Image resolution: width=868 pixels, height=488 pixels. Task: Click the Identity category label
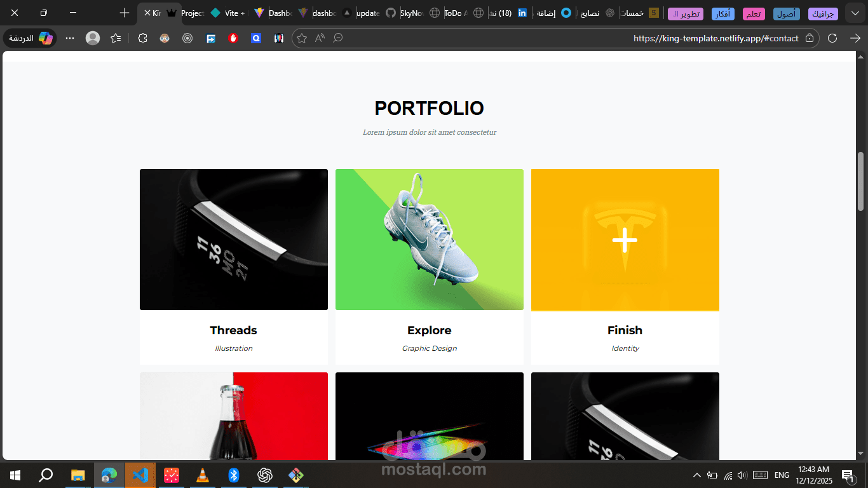(x=625, y=348)
